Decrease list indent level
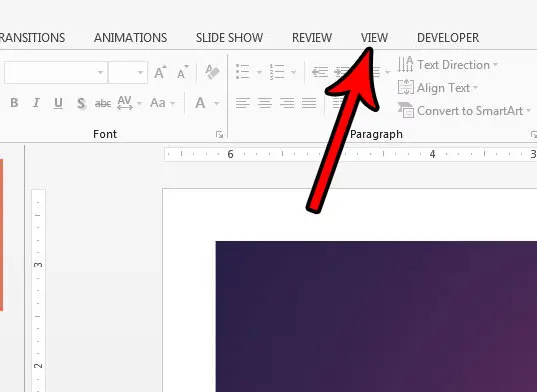This screenshot has width=537, height=392. pos(320,72)
